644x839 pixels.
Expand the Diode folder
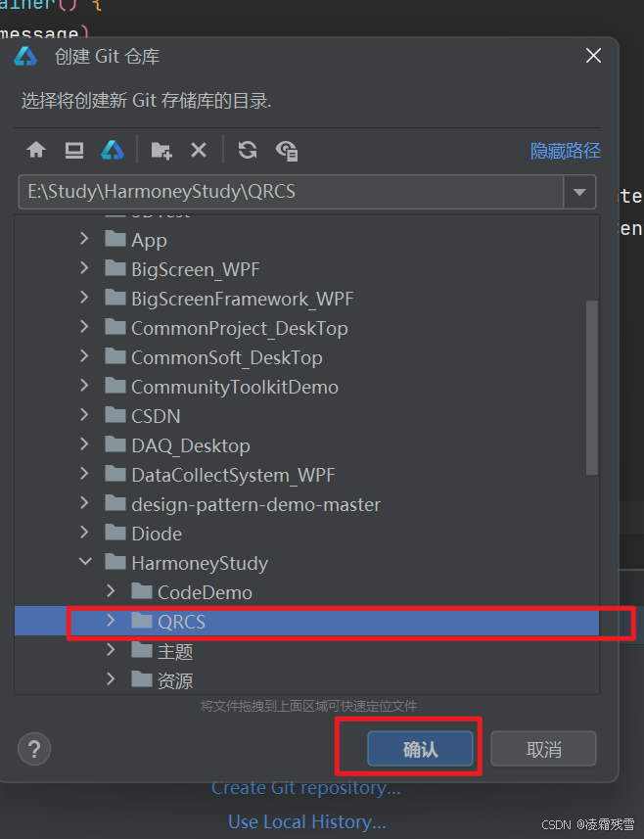click(x=84, y=533)
